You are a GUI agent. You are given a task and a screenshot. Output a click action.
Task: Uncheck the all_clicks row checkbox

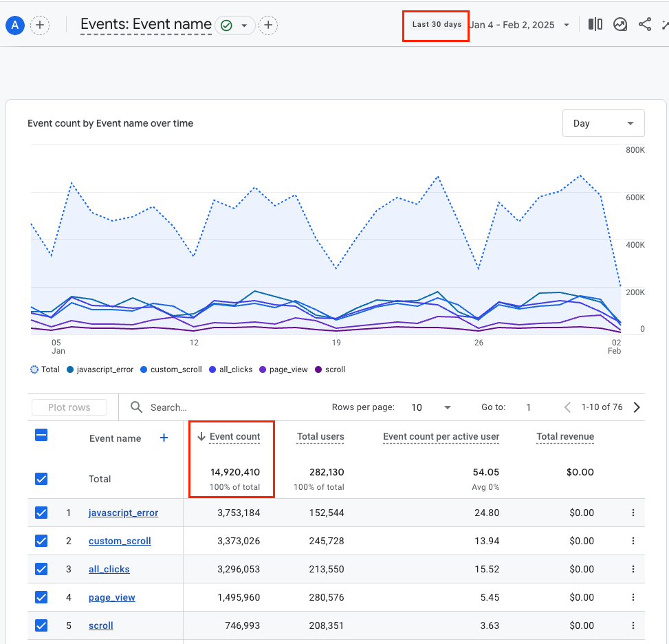tap(41, 569)
